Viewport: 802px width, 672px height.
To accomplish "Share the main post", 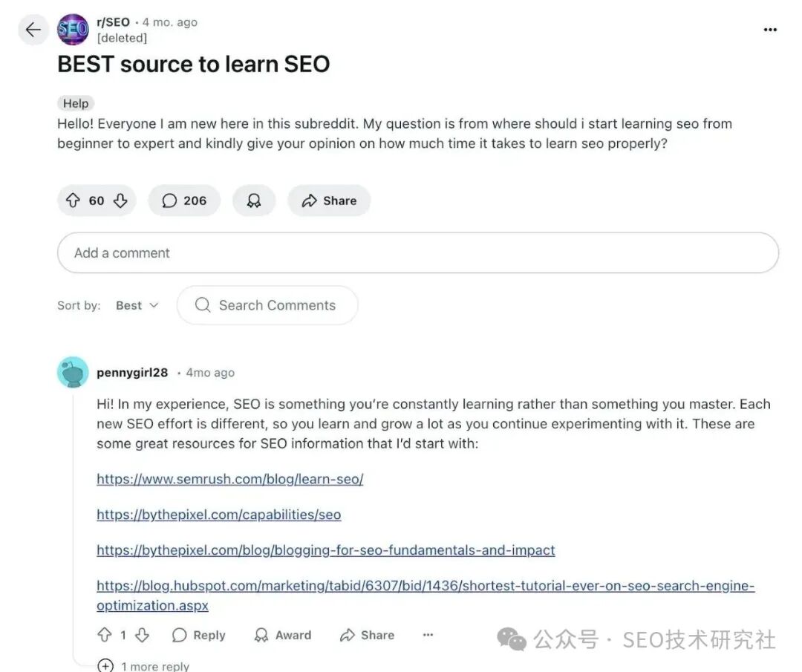I will [329, 200].
